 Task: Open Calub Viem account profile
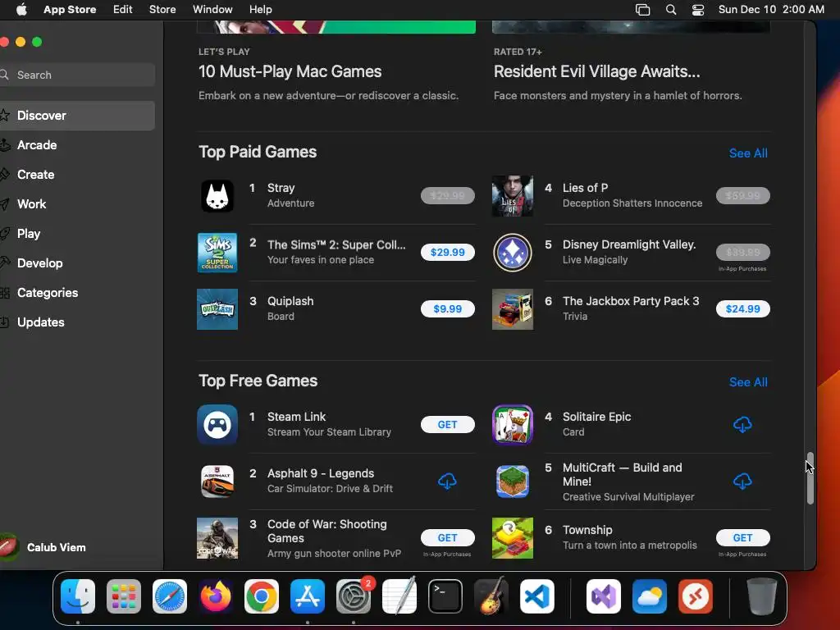pos(43,547)
